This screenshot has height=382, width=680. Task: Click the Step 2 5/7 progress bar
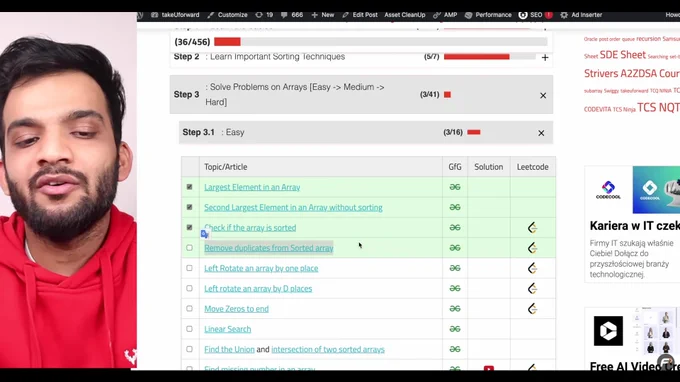coord(490,57)
